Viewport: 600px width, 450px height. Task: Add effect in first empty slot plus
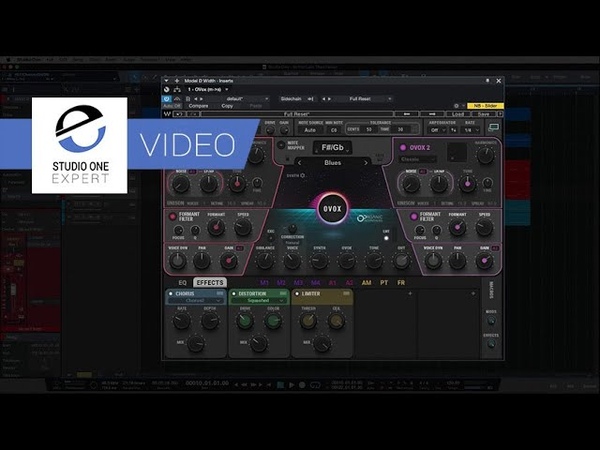pyautogui.click(x=410, y=294)
